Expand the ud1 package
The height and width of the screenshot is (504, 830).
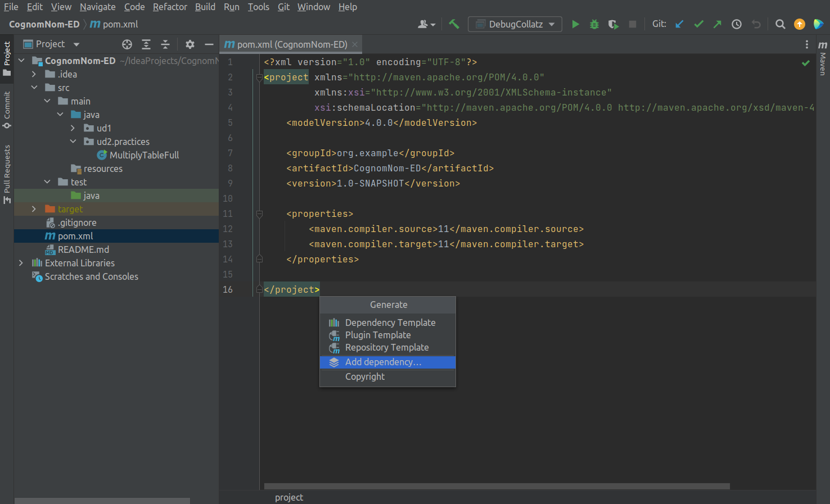pyautogui.click(x=73, y=128)
